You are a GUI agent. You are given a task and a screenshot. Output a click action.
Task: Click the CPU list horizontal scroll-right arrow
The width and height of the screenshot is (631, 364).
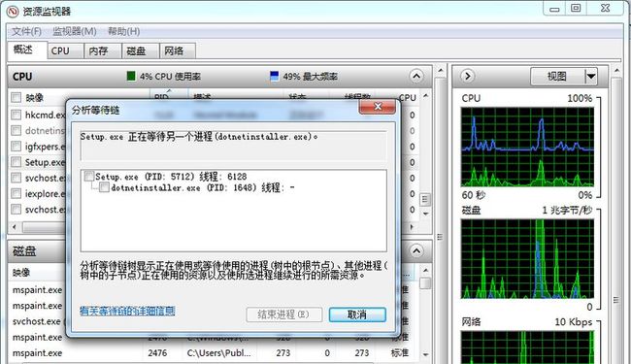coord(412,227)
